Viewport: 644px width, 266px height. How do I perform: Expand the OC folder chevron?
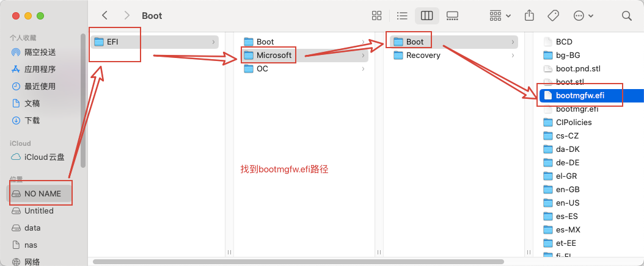point(363,69)
